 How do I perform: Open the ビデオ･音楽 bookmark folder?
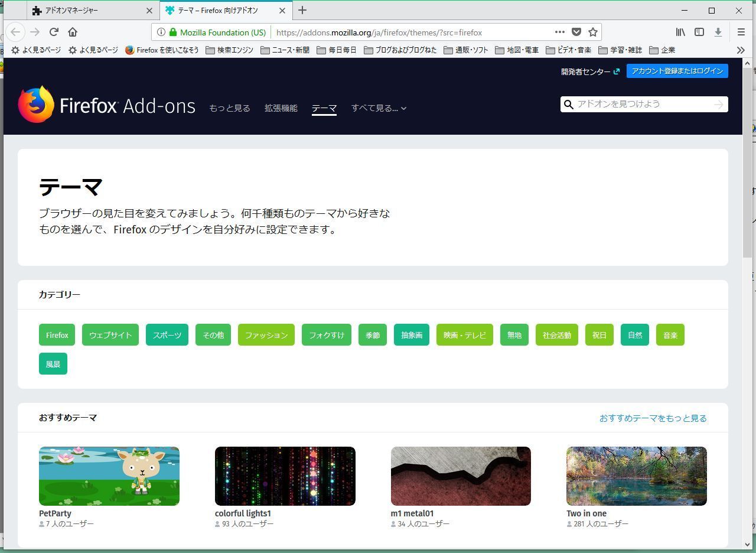(x=568, y=50)
